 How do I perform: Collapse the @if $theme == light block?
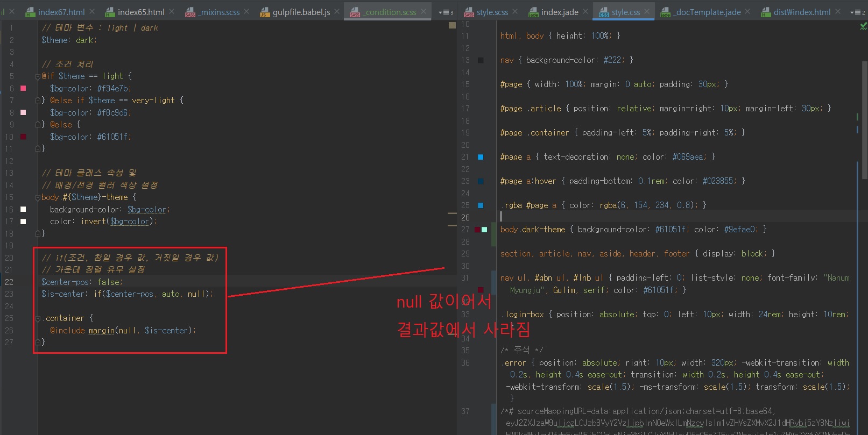38,76
